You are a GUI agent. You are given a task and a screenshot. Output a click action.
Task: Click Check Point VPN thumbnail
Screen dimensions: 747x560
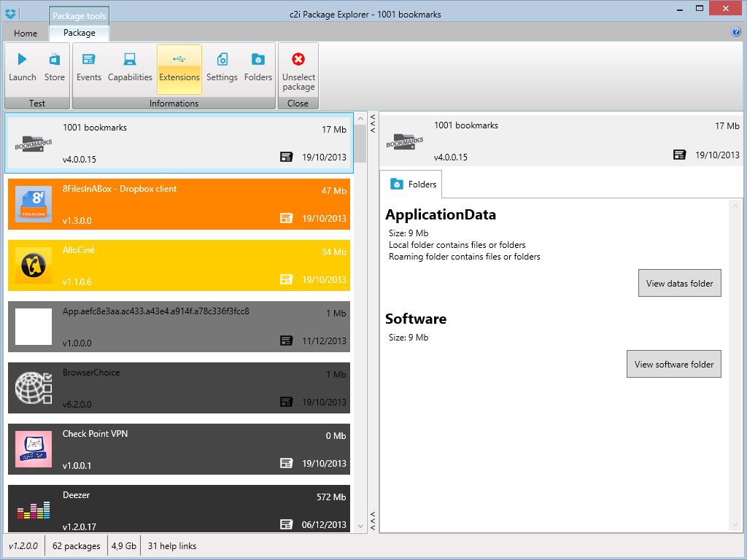(34, 449)
